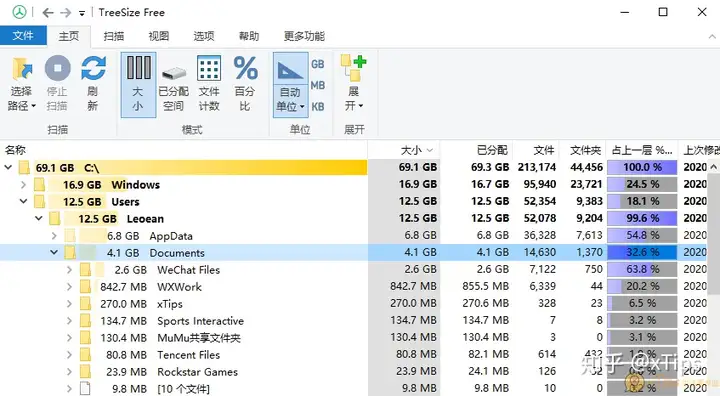The image size is (720, 396).
Task: Click the xTips folder icon
Action: pos(85,304)
